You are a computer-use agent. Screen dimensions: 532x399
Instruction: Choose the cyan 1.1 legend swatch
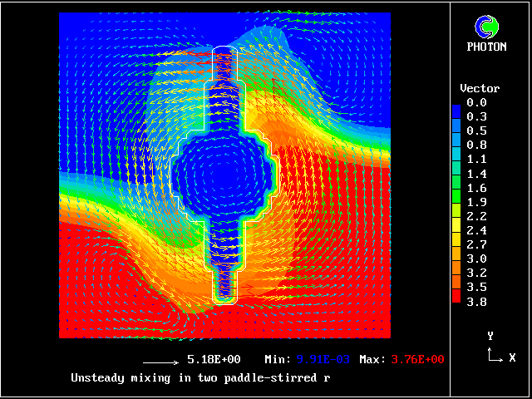point(456,160)
